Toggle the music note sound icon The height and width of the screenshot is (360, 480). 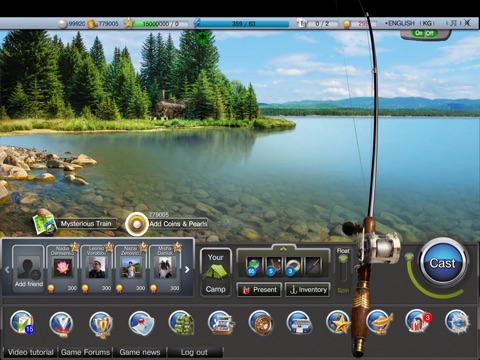point(453,23)
